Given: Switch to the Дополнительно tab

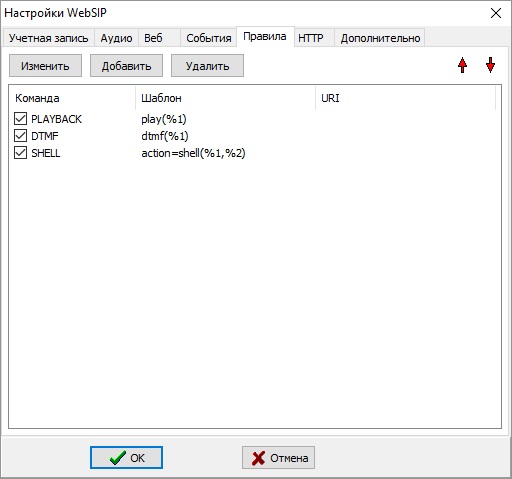Looking at the screenshot, I should coord(380,38).
